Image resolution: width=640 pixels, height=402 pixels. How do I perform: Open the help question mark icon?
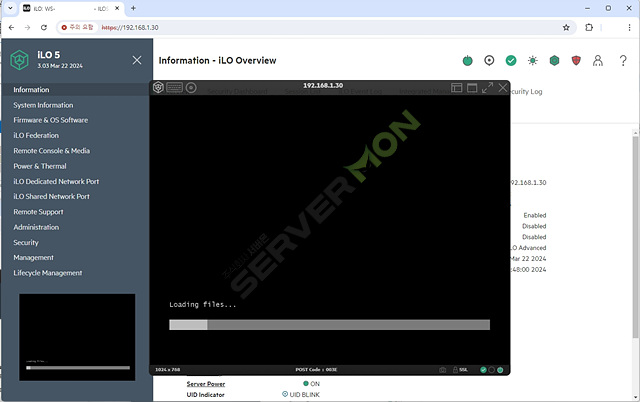623,60
